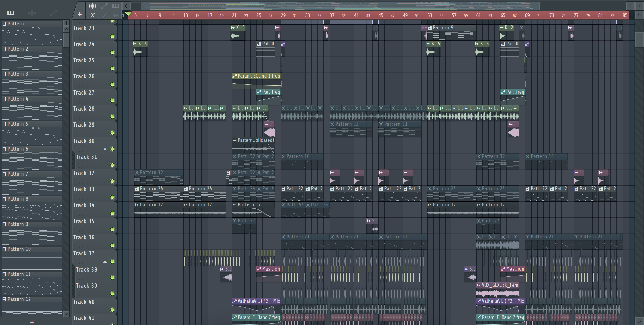Screen dimensions: 644x325
Task: Open the Pattern 9 clip menu on Track 23
Action: pos(430,28)
